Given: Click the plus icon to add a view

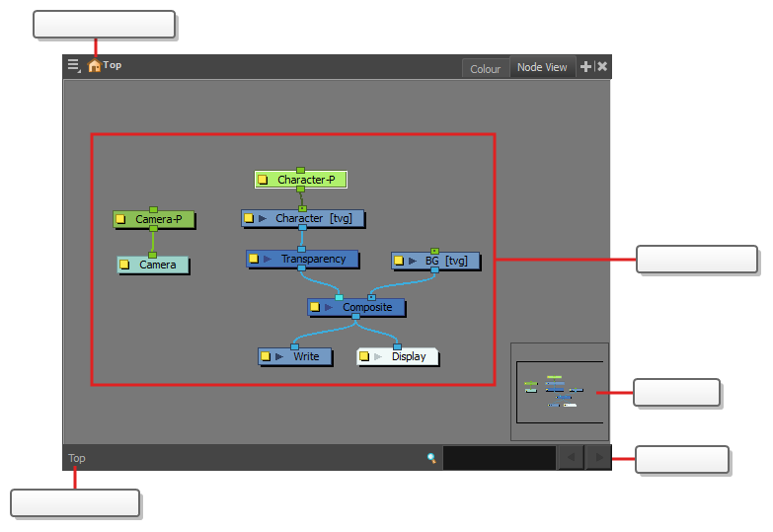Looking at the screenshot, I should (x=585, y=67).
